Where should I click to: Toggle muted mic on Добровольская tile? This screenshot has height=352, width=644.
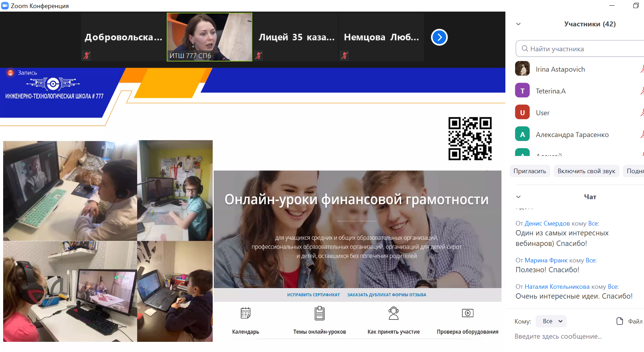[87, 56]
